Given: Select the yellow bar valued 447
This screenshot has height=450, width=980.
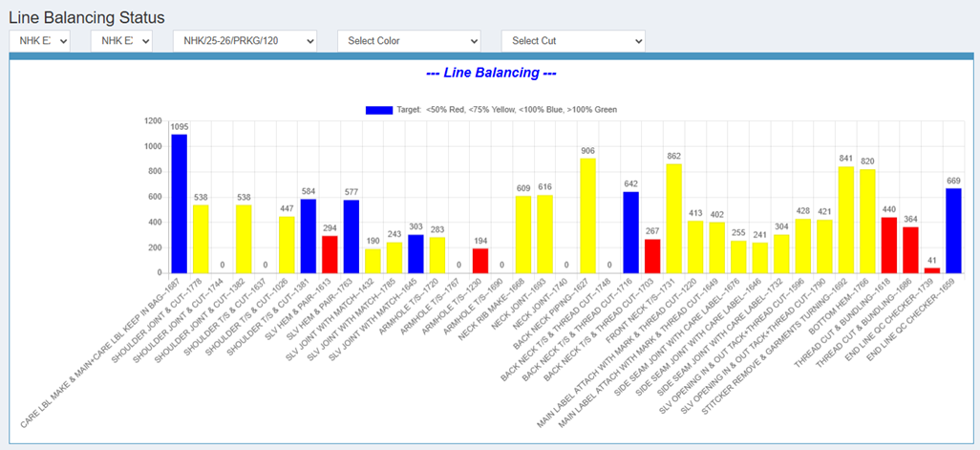Looking at the screenshot, I should coord(287,245).
